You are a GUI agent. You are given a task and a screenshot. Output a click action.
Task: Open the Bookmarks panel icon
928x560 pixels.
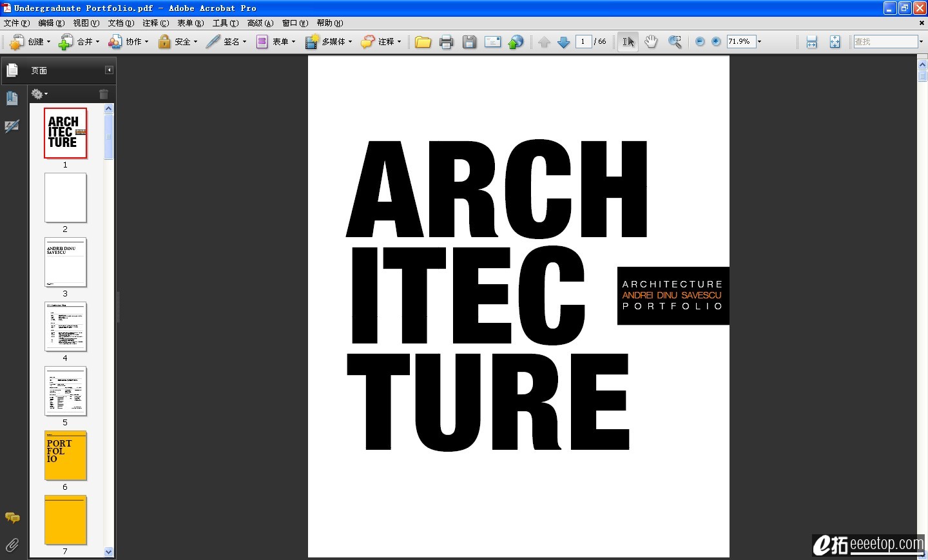12,98
